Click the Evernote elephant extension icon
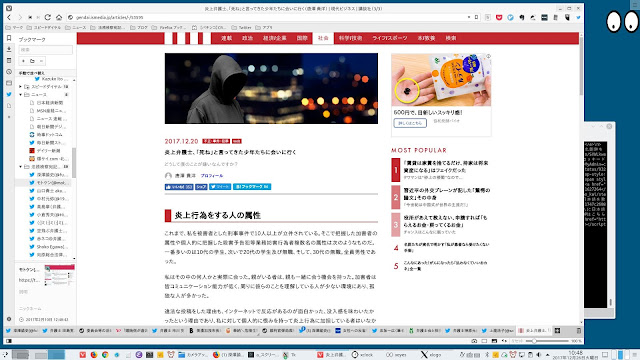Image resolution: width=640 pixels, height=360 pixels. tap(522, 18)
